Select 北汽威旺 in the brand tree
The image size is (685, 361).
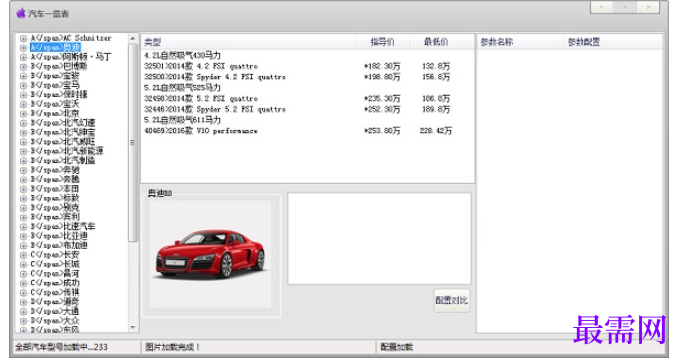[x=63, y=142]
